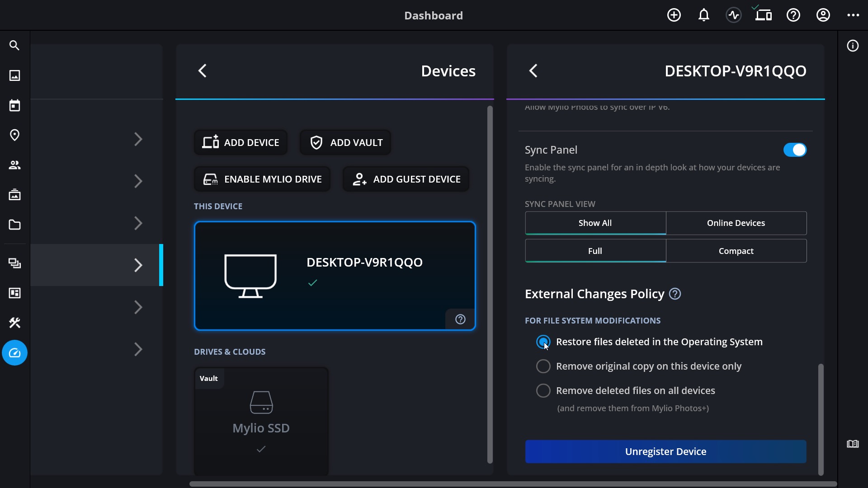The height and width of the screenshot is (488, 868).
Task: Expand the second chevron row in left list
Action: point(138,181)
